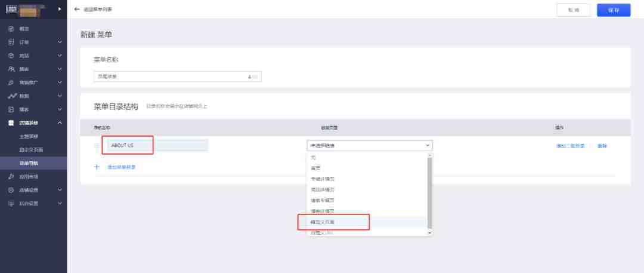Viewport: 644px width, 273px height.
Task: Click the 应用市场 app market icon
Action: (11, 177)
